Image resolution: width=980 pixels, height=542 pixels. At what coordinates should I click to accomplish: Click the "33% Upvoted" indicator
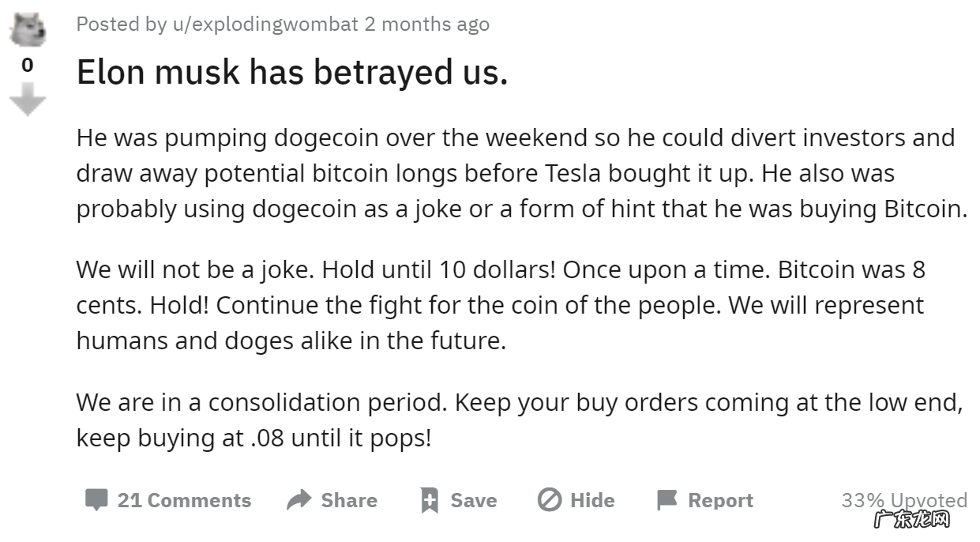click(903, 499)
